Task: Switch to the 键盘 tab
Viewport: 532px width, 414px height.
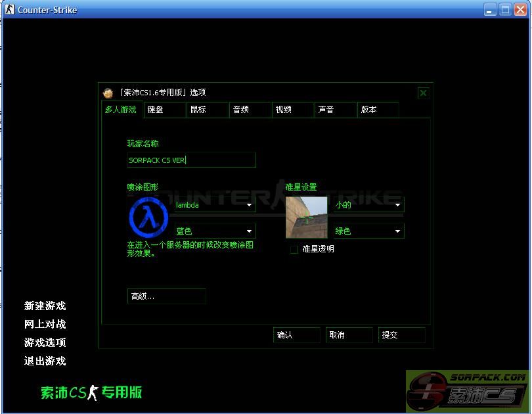Action: [x=165, y=110]
